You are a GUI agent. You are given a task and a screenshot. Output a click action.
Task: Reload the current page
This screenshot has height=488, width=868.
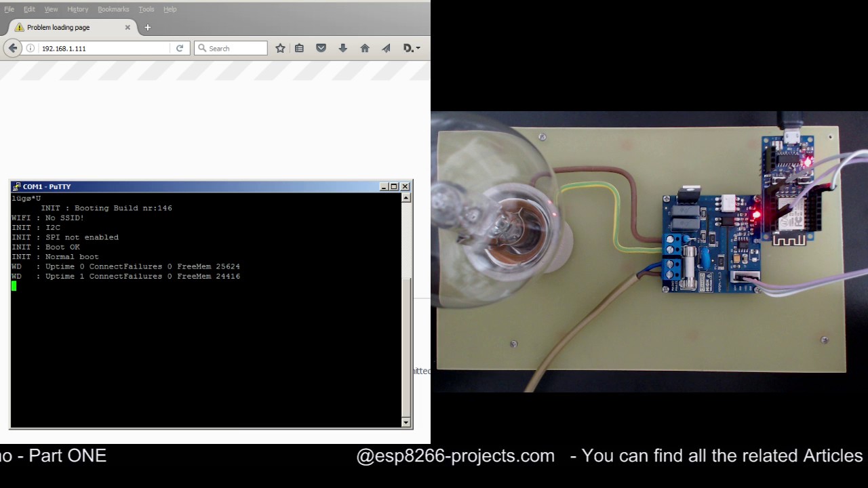click(180, 48)
